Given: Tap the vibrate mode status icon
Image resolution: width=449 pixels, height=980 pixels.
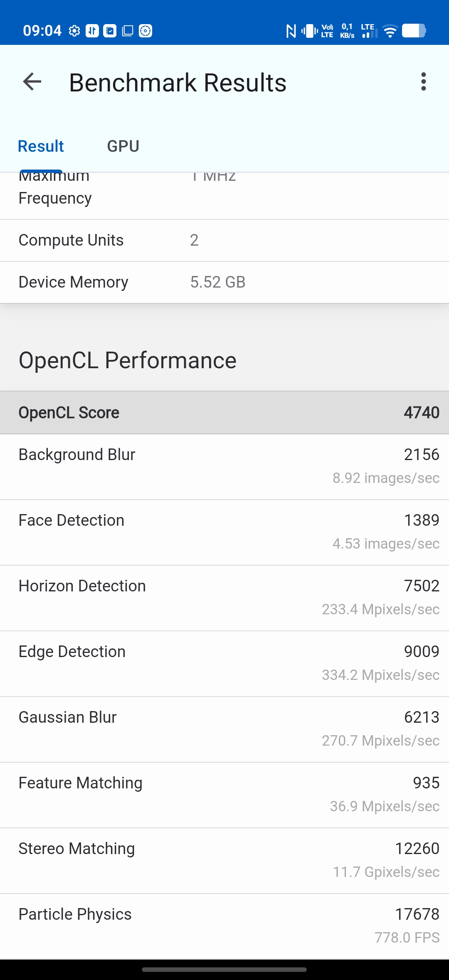Looking at the screenshot, I should pos(310,31).
